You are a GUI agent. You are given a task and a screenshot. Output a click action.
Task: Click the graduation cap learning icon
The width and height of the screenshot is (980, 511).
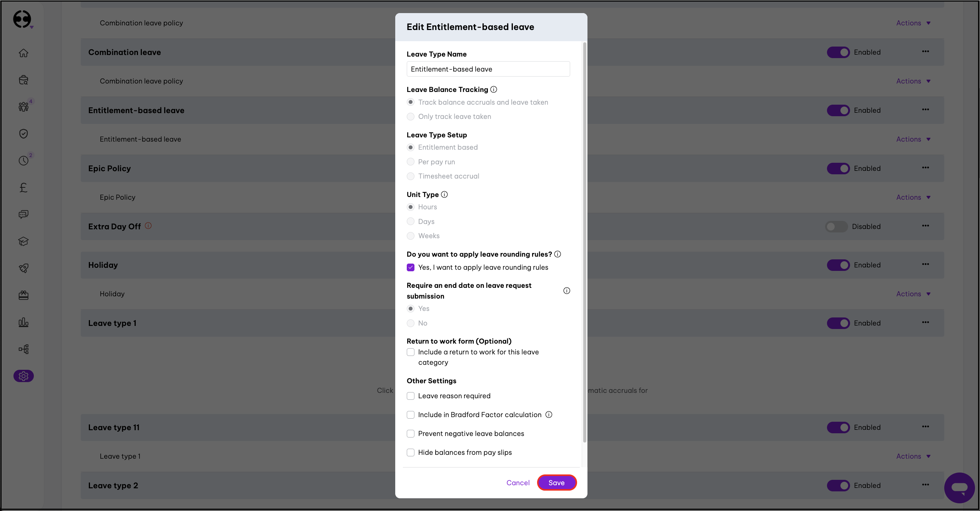click(23, 241)
